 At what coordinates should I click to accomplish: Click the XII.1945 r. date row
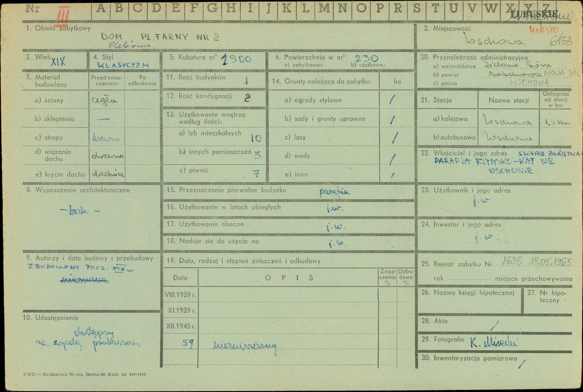tap(180, 326)
